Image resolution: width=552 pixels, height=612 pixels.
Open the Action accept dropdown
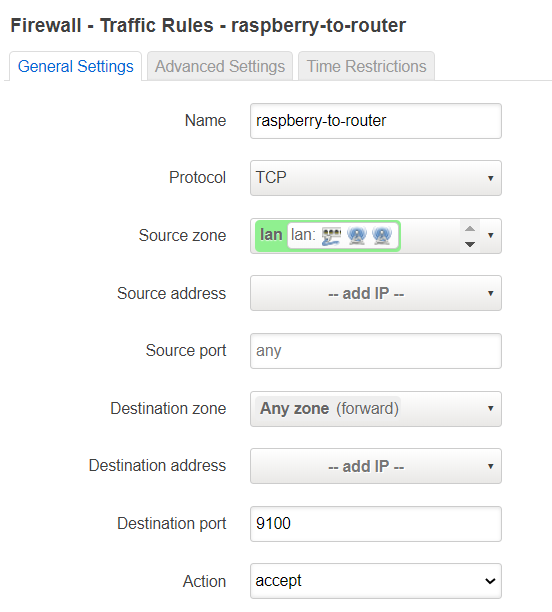[x=376, y=581]
